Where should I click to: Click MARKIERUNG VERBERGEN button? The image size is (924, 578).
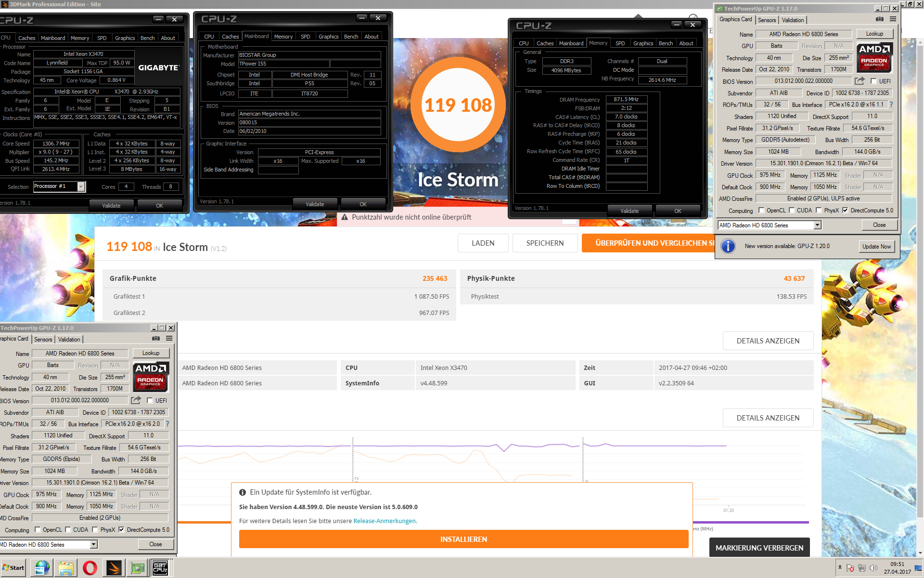pos(759,548)
